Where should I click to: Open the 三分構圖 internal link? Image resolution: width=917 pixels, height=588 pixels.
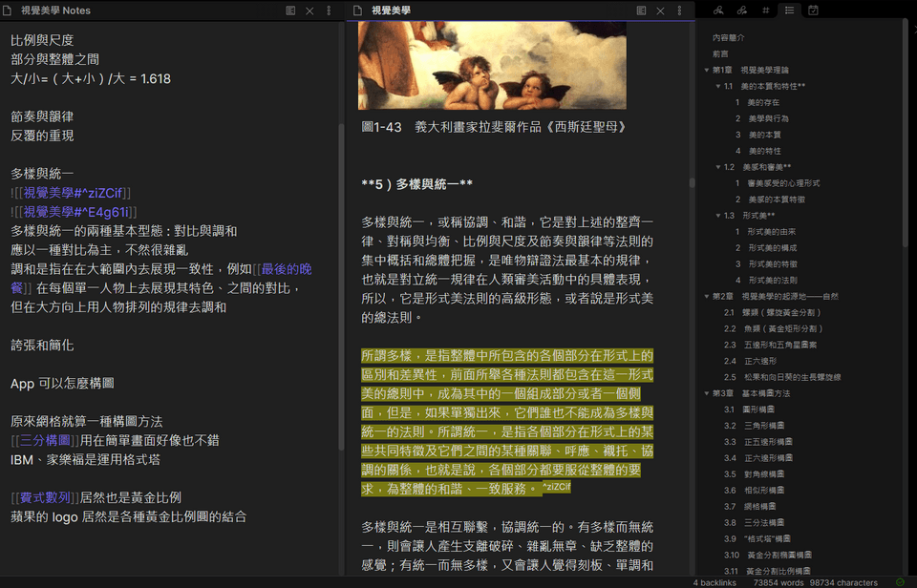click(x=46, y=440)
